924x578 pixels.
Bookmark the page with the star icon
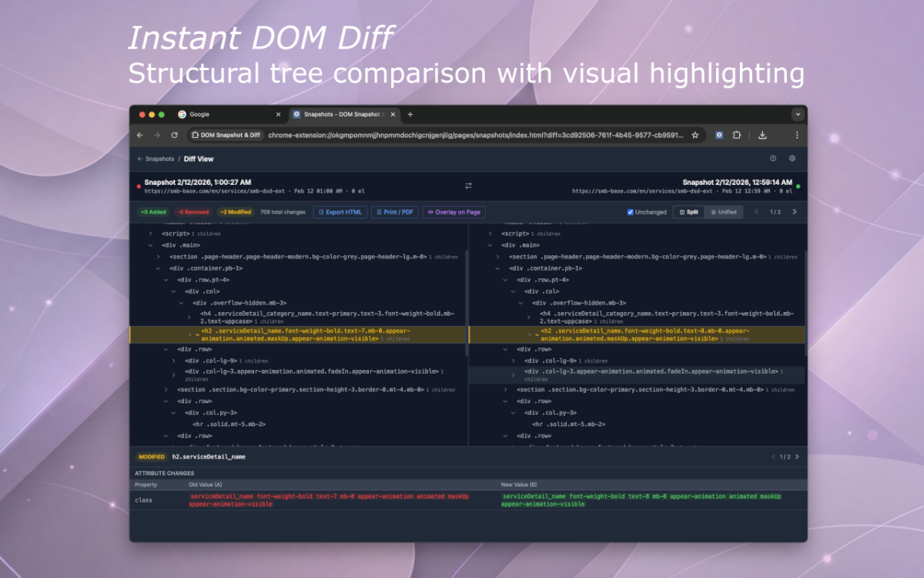pyautogui.click(x=695, y=135)
